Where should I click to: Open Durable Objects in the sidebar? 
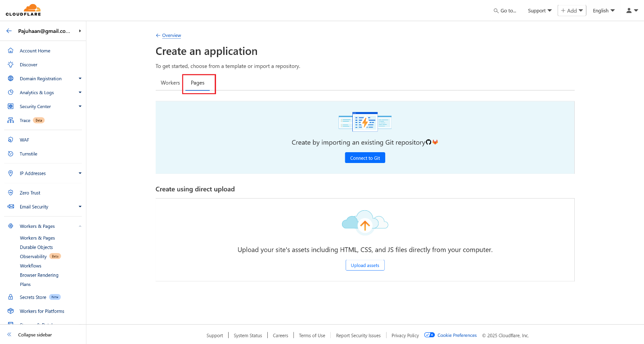click(36, 247)
